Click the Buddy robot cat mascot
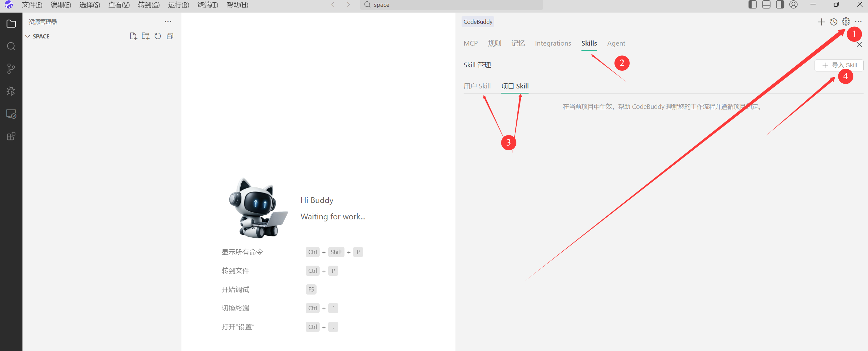 [258, 208]
